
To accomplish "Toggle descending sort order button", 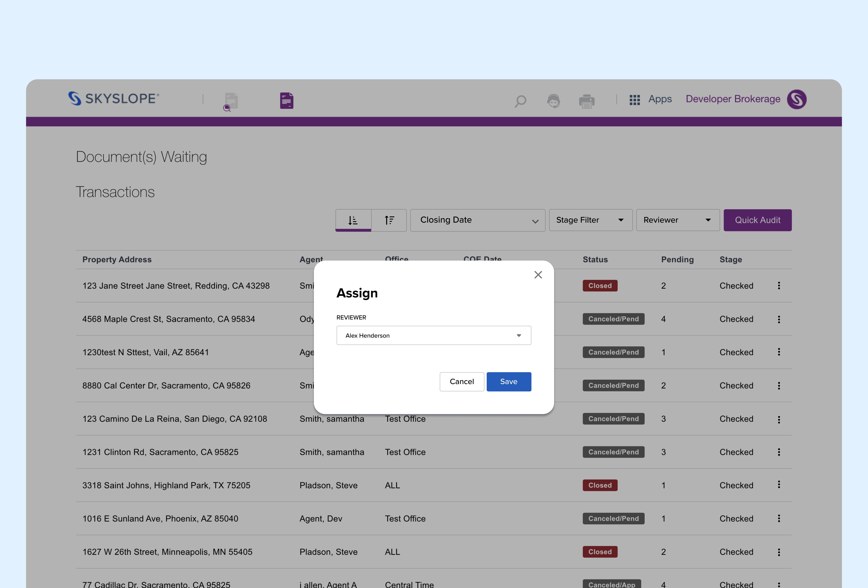I will click(353, 220).
